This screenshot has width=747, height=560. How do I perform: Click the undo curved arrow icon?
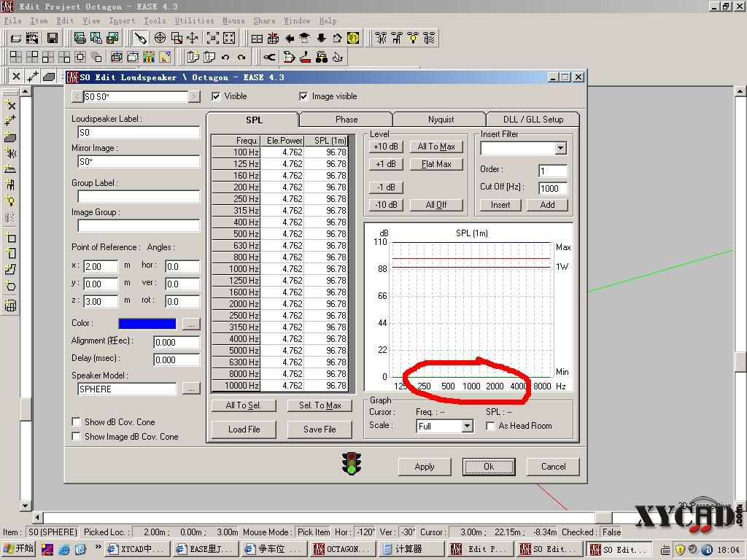[x=225, y=57]
